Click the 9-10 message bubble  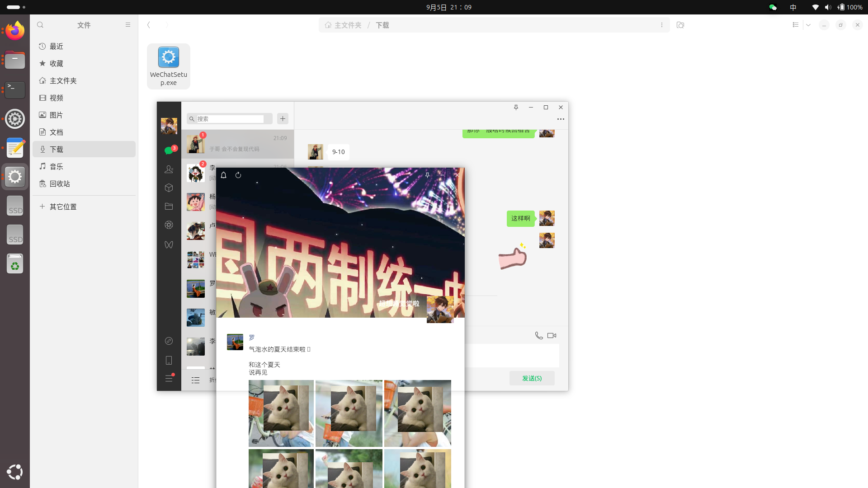pyautogui.click(x=339, y=152)
